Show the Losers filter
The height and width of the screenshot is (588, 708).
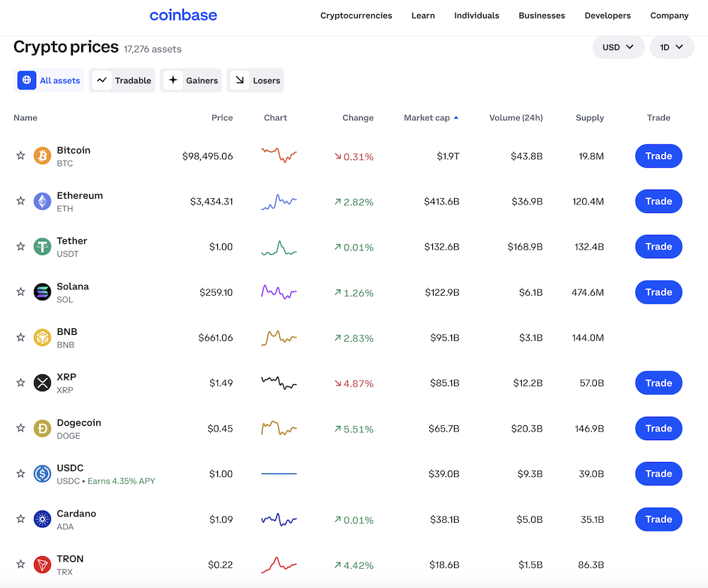pos(255,81)
